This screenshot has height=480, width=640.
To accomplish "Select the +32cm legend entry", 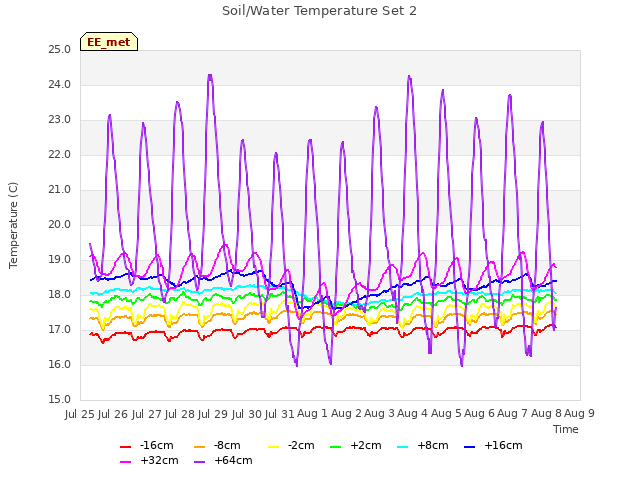I will (x=149, y=460).
